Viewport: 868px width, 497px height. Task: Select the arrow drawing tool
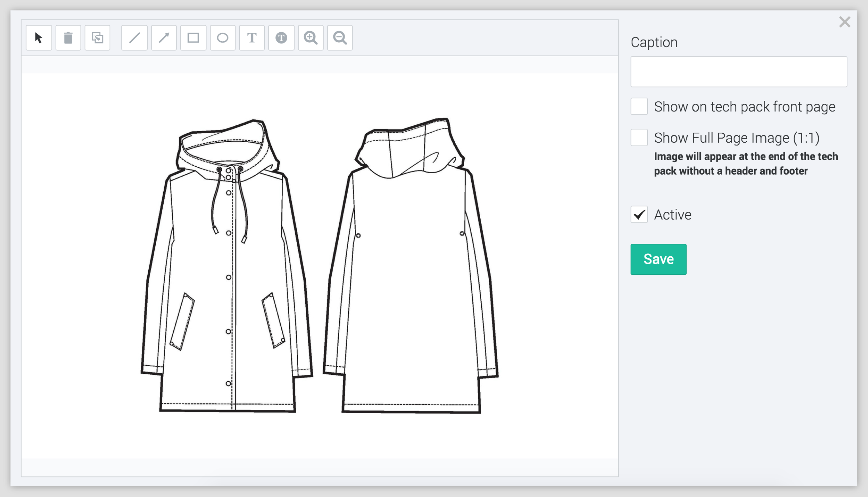pos(164,38)
